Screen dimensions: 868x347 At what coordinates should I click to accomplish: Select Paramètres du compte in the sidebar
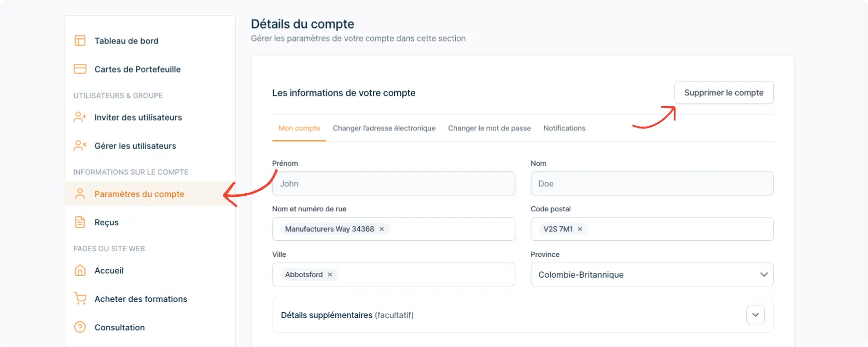[150, 194]
